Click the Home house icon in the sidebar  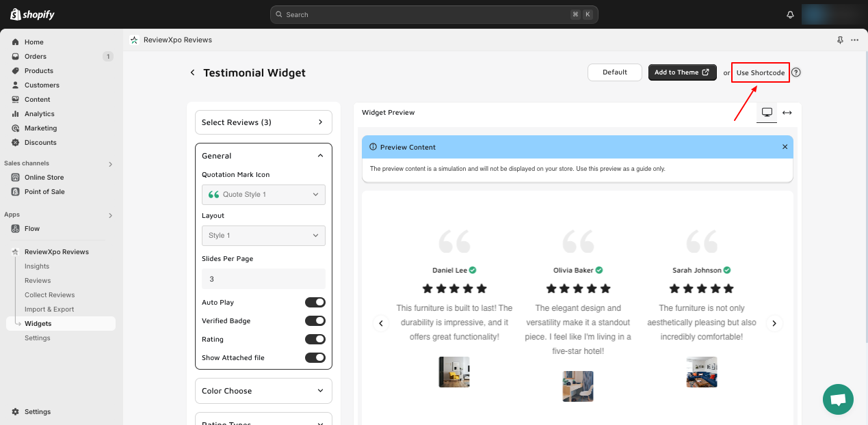(15, 42)
